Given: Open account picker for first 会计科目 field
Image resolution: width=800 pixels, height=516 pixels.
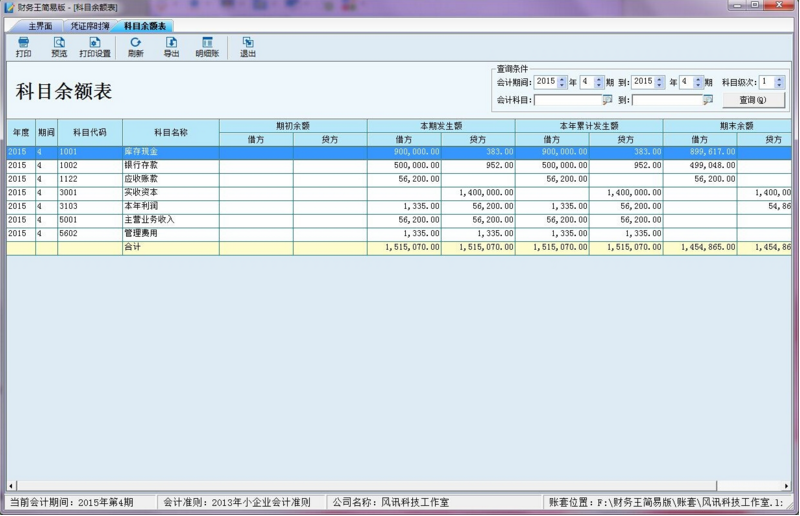Looking at the screenshot, I should click(607, 100).
